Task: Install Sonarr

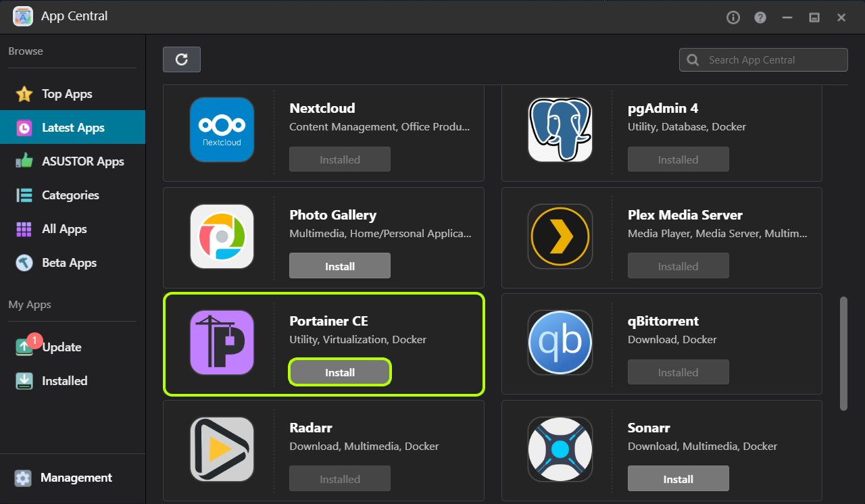Action: 678,479
